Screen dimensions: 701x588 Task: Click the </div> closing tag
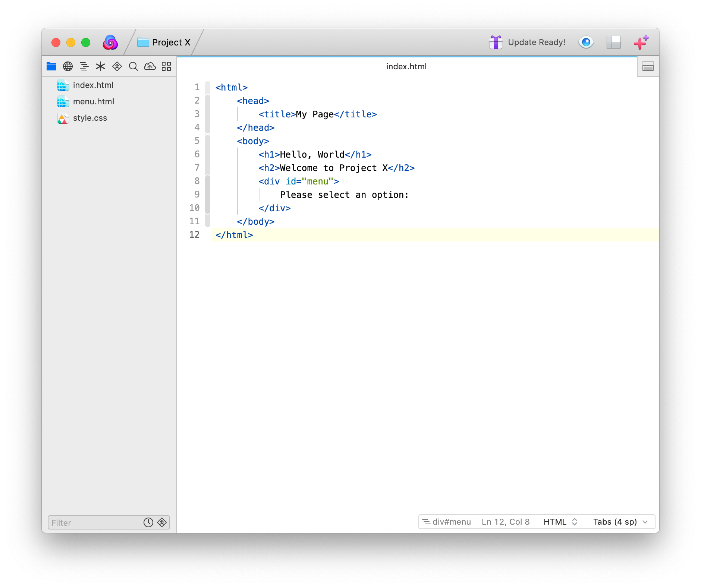pyautogui.click(x=275, y=208)
